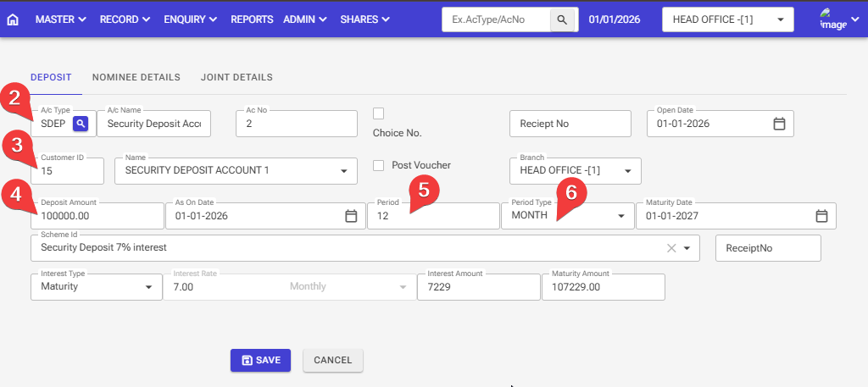The height and width of the screenshot is (387, 868).
Task: Tick the Choice No. checkbox
Action: 379,113
